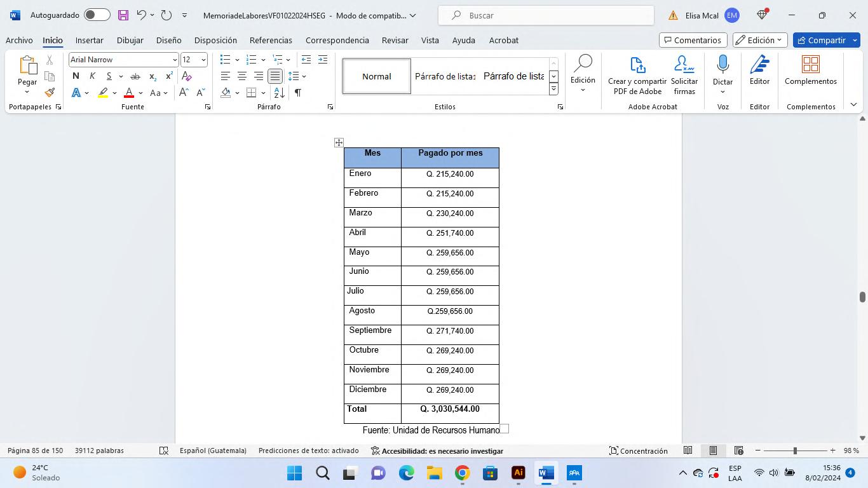The image size is (868, 488).
Task: Apply numbered list formatting
Action: coord(251,60)
